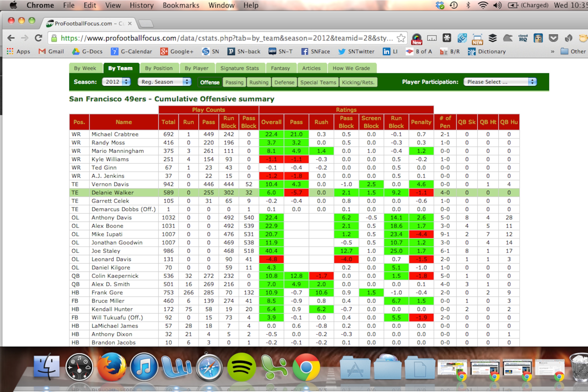Open the Signature Stats tab

240,68
